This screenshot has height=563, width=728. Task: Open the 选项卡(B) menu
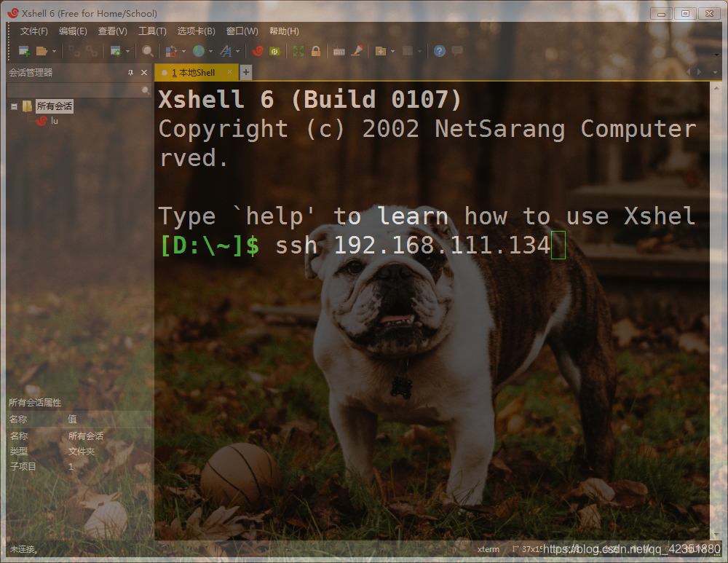pyautogui.click(x=196, y=31)
